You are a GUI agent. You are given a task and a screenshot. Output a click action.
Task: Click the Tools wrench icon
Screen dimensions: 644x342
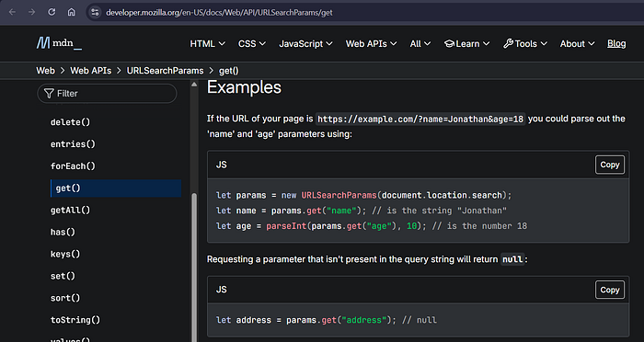click(x=508, y=43)
